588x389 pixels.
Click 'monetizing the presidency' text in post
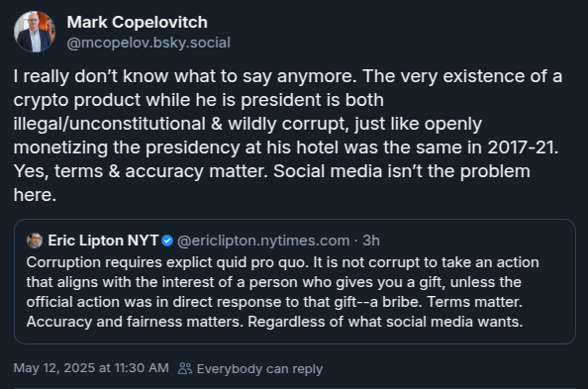[127, 147]
